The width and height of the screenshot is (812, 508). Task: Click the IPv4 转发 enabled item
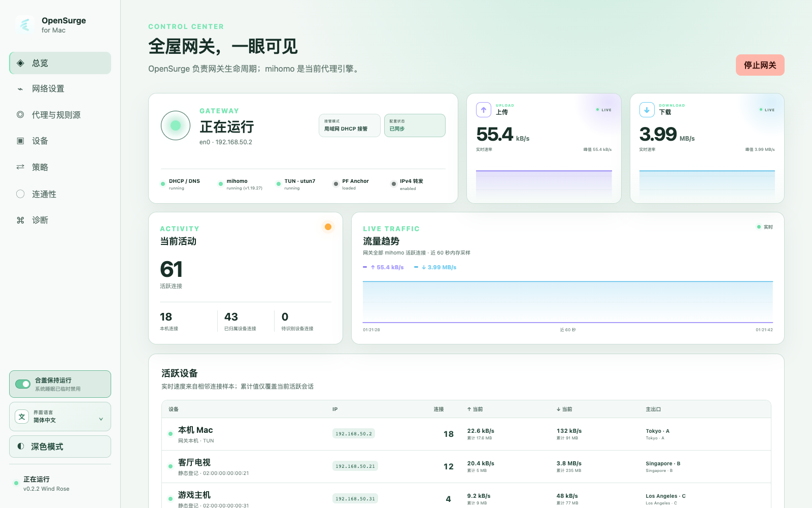click(407, 184)
